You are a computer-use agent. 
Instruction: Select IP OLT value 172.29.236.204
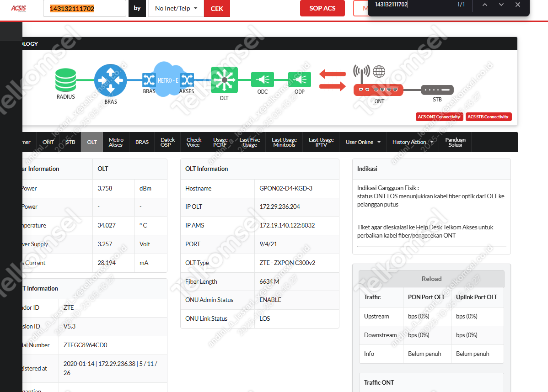click(279, 207)
